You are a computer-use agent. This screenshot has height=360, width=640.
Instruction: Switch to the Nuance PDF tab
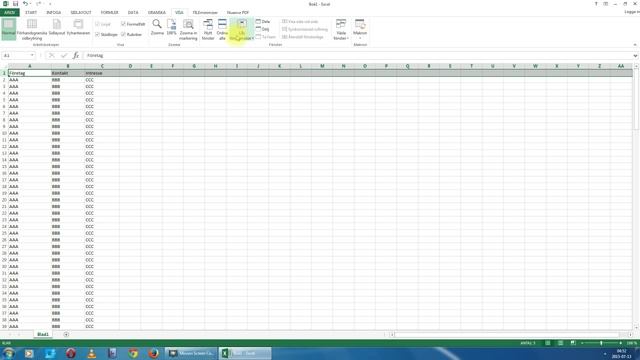pos(238,13)
